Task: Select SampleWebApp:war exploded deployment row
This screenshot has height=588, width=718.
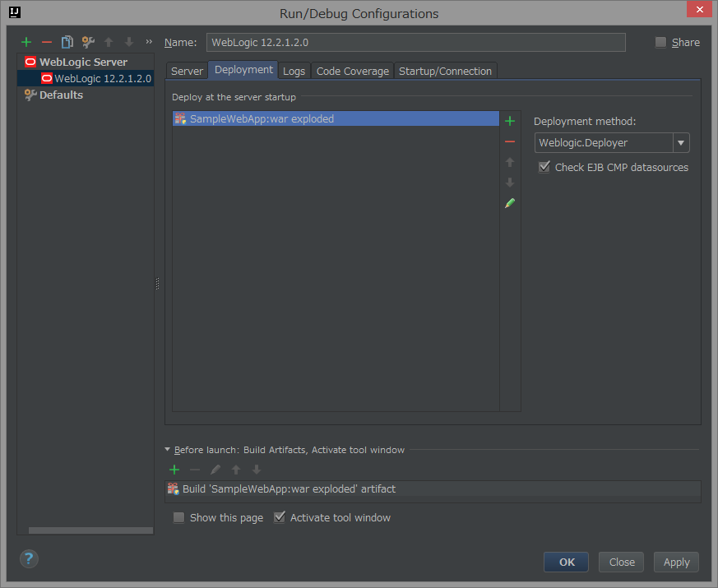Action: point(336,118)
